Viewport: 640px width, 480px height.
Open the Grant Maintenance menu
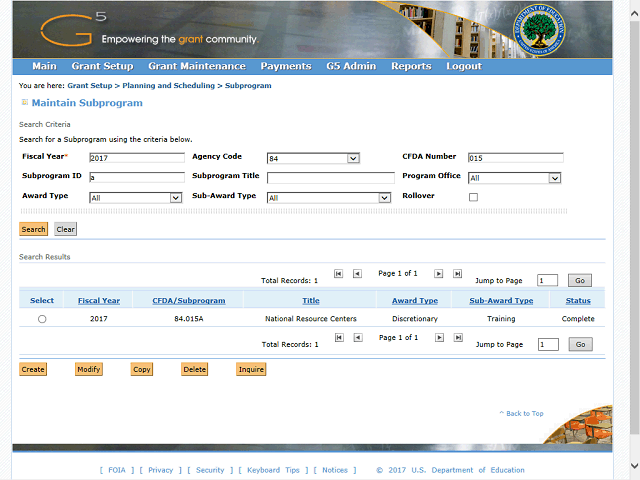click(x=196, y=66)
